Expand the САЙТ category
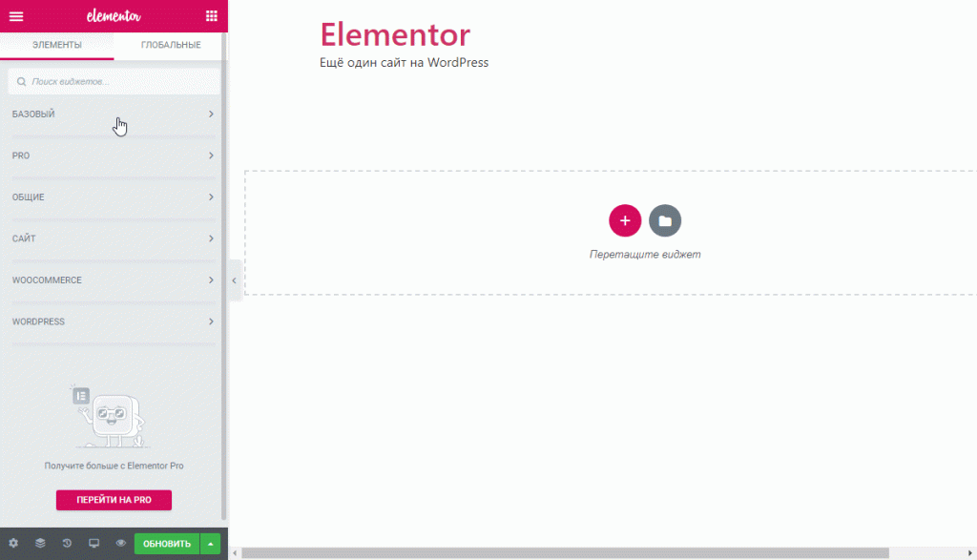 pyautogui.click(x=113, y=239)
